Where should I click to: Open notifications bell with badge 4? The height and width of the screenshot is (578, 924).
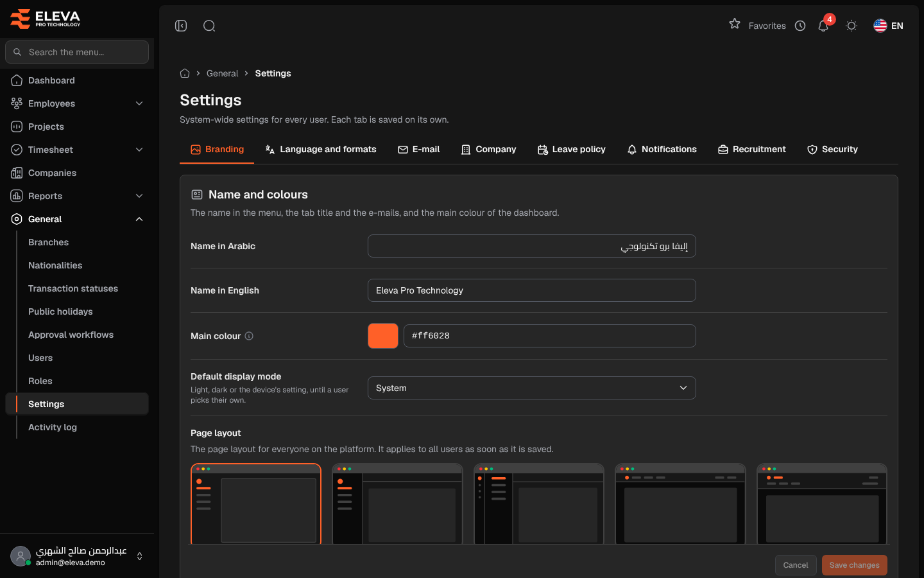(823, 26)
